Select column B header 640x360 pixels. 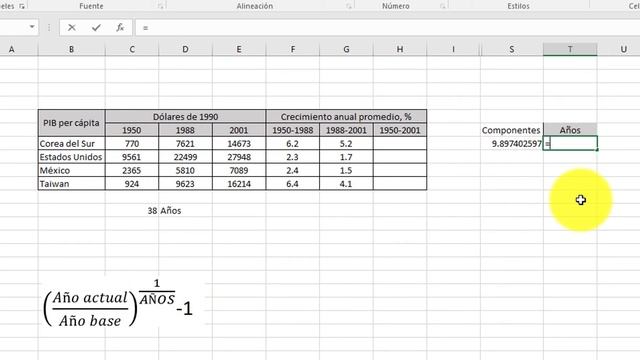pyautogui.click(x=71, y=49)
